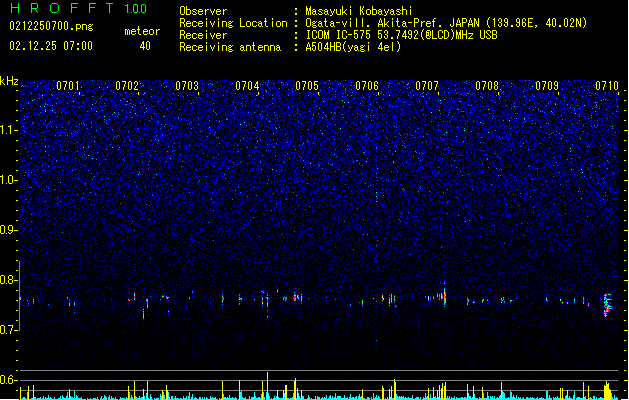
Task: Click the Receiving Location label
Action: point(233,23)
